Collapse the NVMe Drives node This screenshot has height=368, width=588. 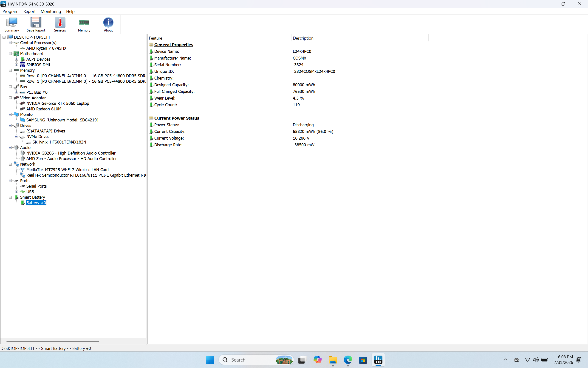pos(16,137)
